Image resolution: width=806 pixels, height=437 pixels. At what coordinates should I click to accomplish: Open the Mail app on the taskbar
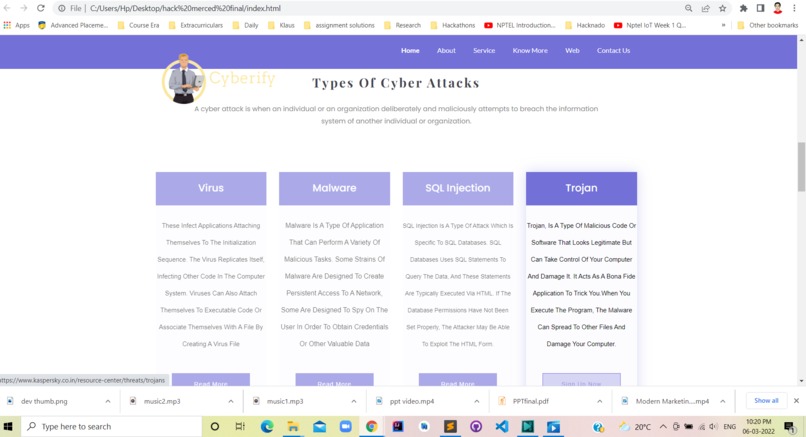tap(319, 427)
